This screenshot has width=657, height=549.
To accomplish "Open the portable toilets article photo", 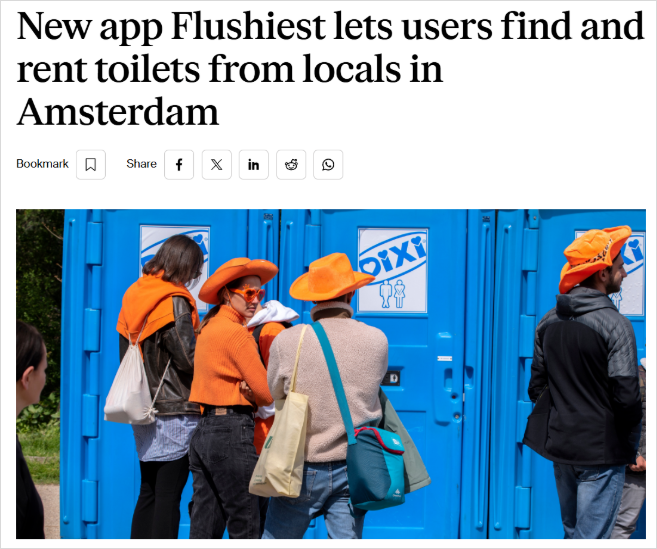I will [x=331, y=374].
